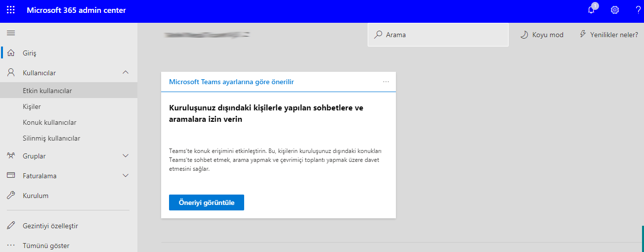Click the Teams'te konuk erişimini description text
The width and height of the screenshot is (644, 252).
click(x=275, y=159)
